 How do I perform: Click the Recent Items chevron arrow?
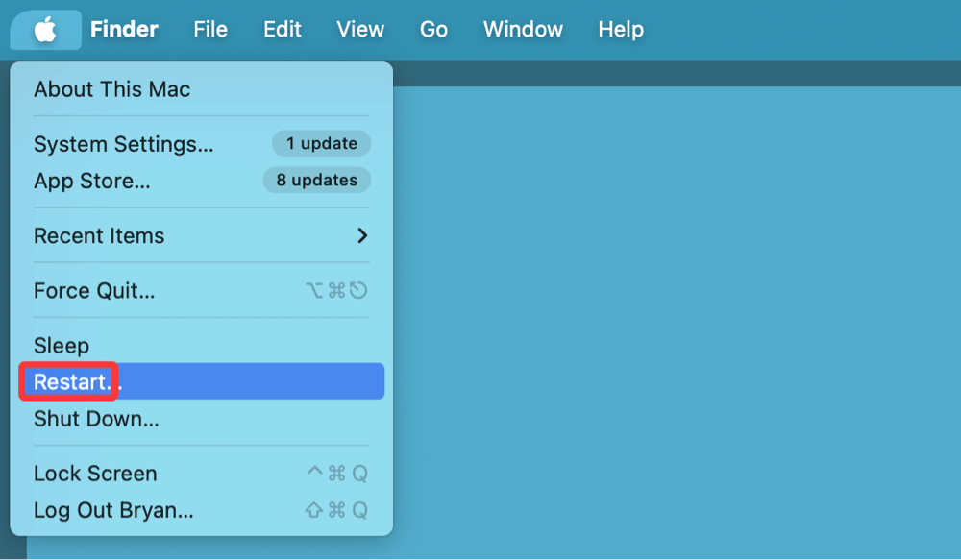pos(362,235)
